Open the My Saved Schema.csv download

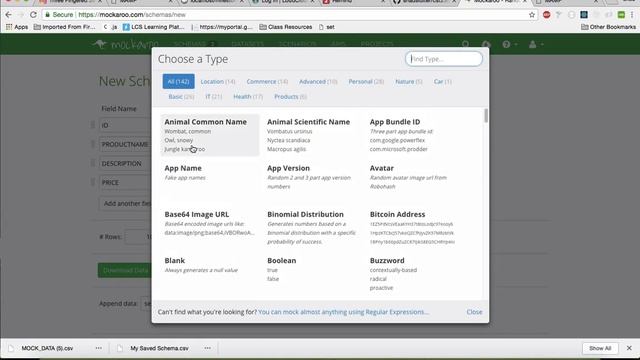[159, 348]
